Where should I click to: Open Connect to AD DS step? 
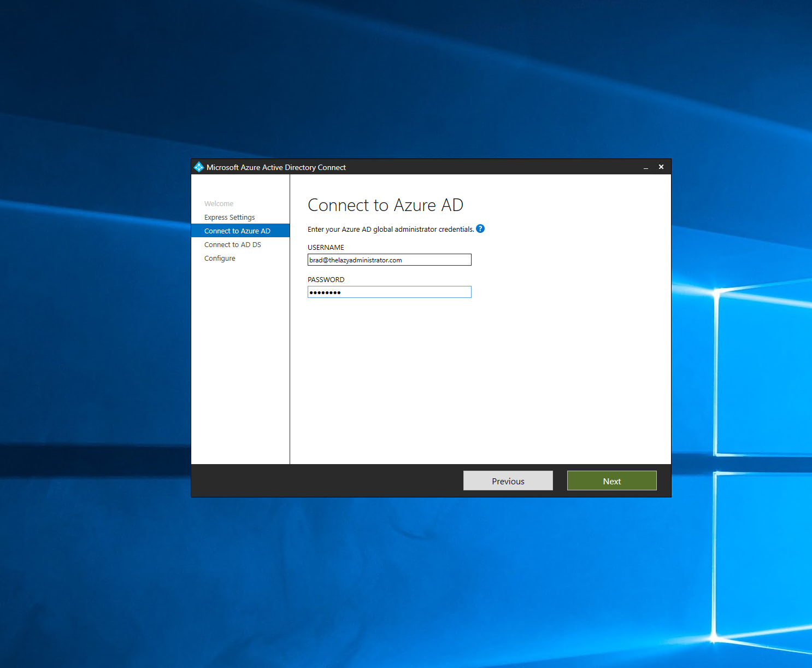pyautogui.click(x=233, y=245)
